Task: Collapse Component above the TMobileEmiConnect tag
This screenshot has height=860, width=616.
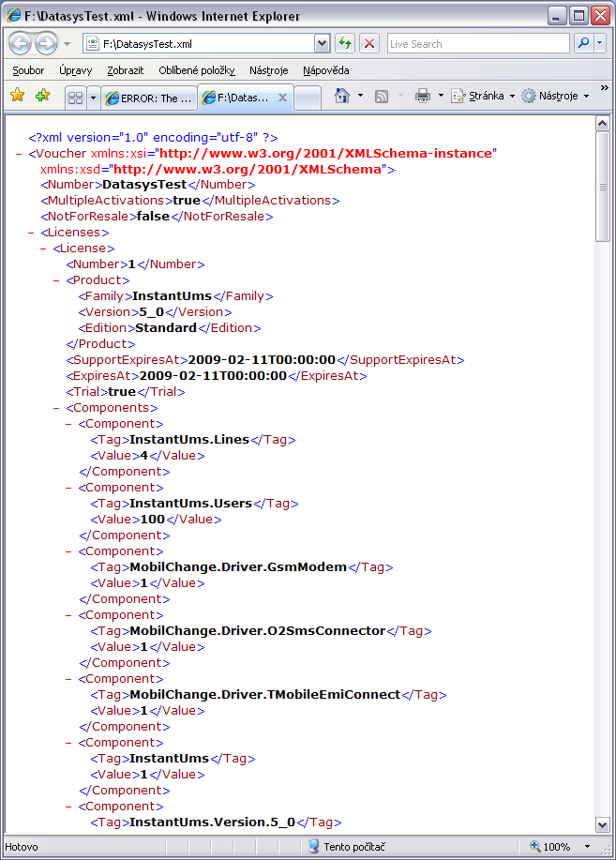Action: 68,680
